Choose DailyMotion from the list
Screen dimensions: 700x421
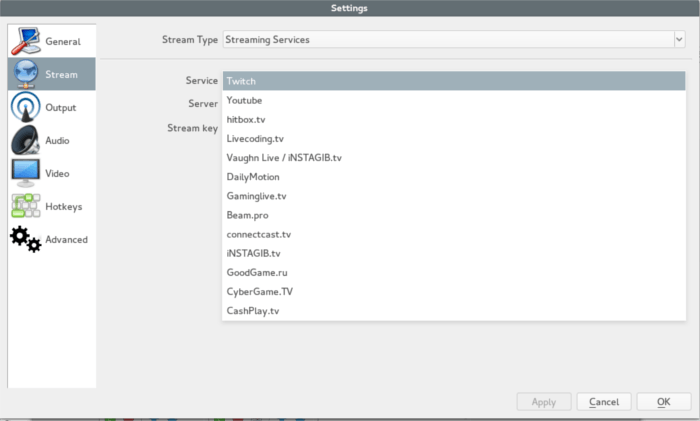(454, 177)
